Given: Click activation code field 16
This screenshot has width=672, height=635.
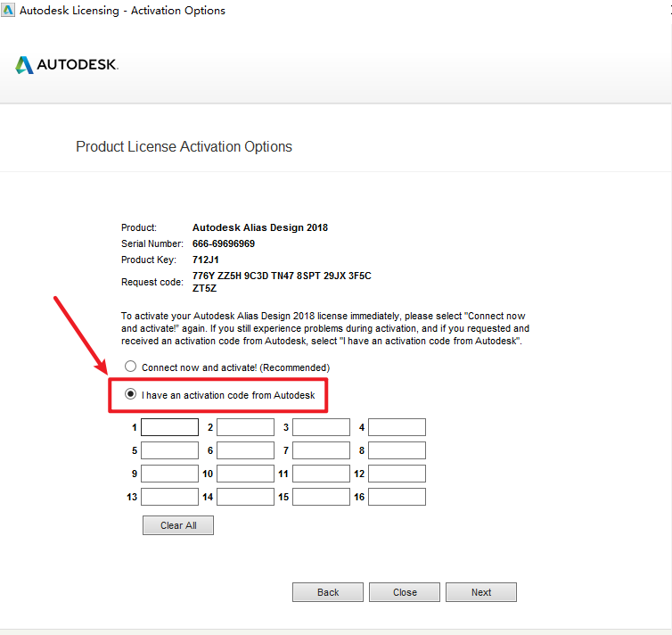Looking at the screenshot, I should (397, 497).
